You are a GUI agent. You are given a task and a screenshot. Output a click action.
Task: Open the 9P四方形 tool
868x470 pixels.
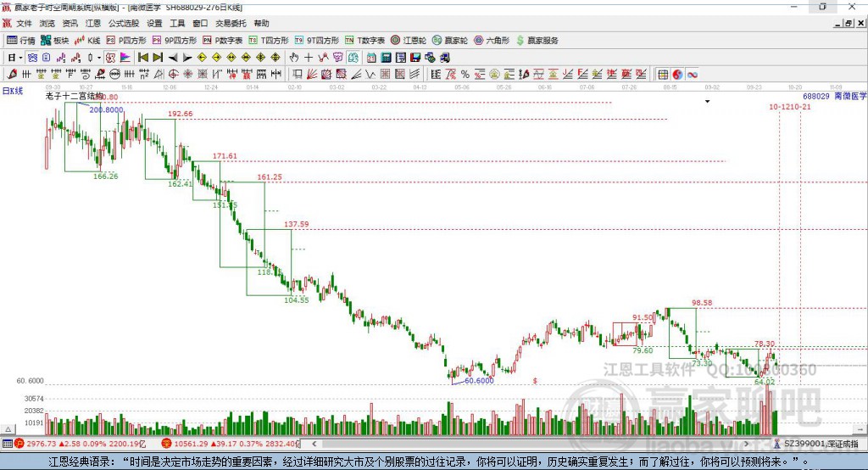[175, 41]
